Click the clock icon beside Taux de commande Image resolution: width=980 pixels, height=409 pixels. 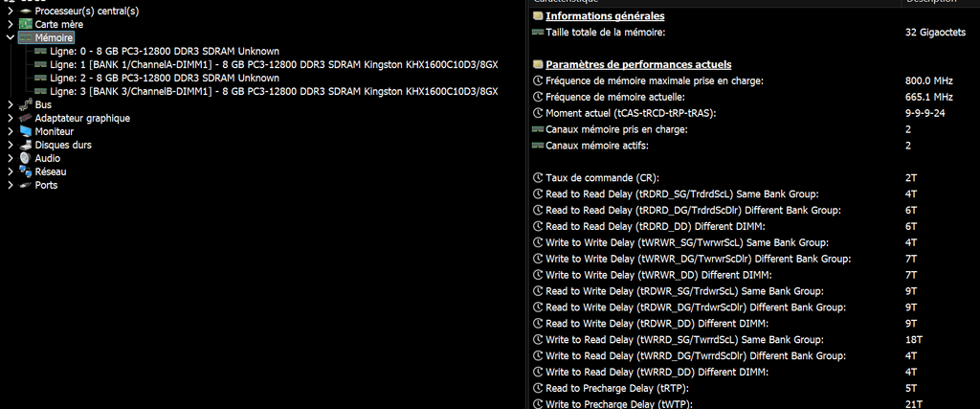point(538,178)
